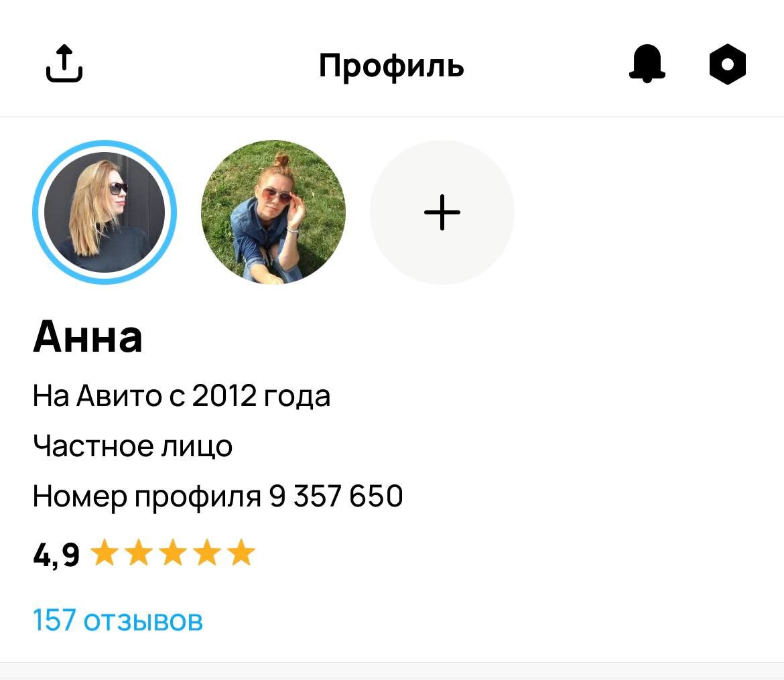Click the На Авито с 2012 года text
784x680 pixels.
pos(182,396)
